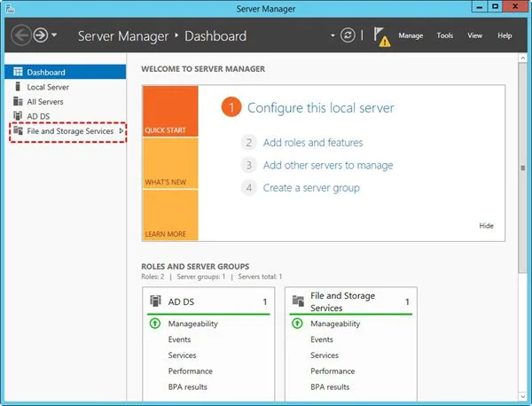
Task: Select the LEARN MORE tile
Action: pos(170,215)
